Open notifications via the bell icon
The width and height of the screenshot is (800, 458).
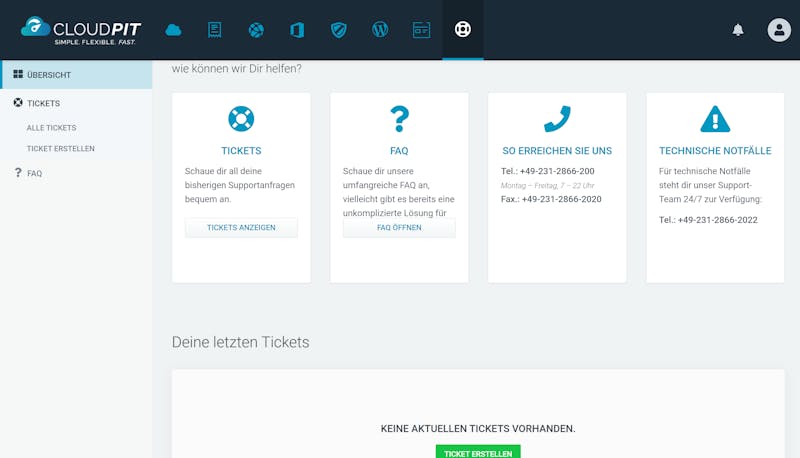738,30
